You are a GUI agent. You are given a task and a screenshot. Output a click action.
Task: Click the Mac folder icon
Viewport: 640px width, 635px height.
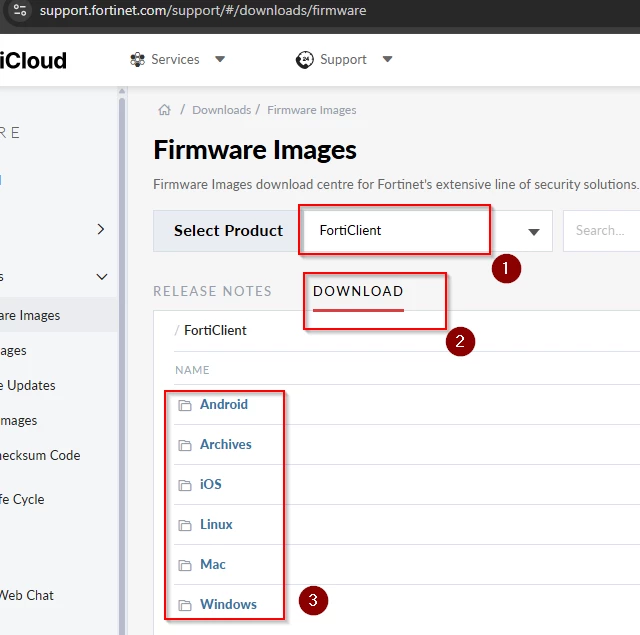point(185,565)
